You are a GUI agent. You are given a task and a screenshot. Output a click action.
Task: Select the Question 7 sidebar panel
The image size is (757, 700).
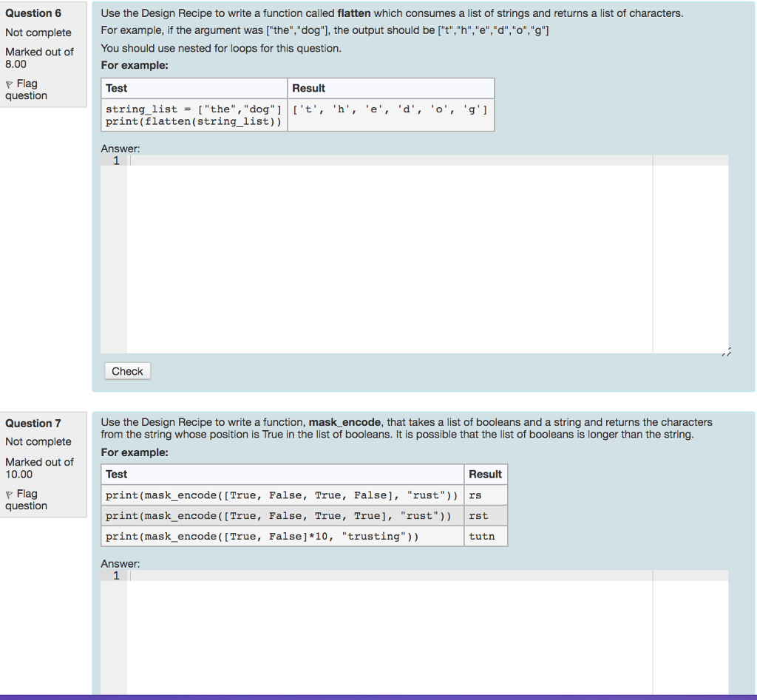click(x=42, y=462)
